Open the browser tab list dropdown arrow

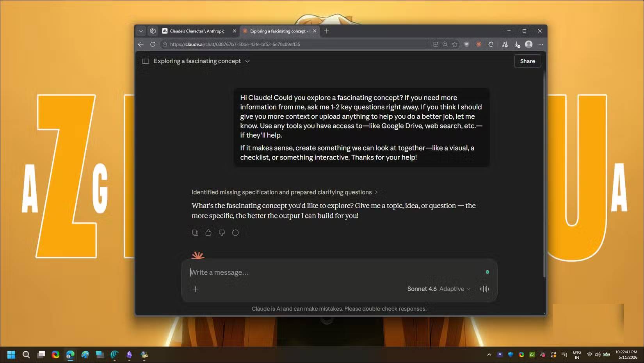[141, 31]
